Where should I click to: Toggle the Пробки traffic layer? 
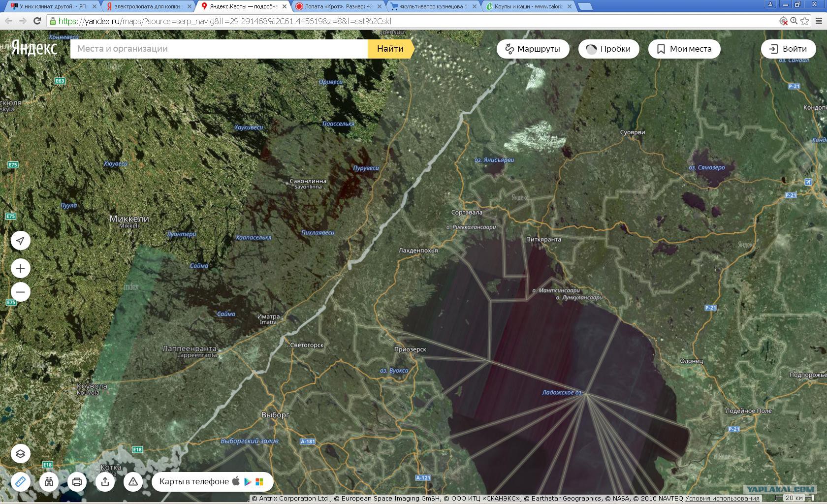click(x=609, y=49)
